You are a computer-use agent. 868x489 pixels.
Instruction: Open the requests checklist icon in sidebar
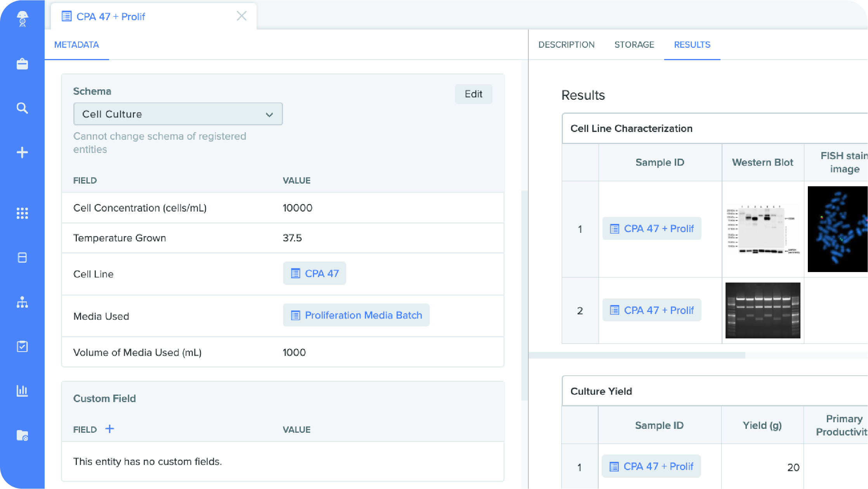pos(22,346)
